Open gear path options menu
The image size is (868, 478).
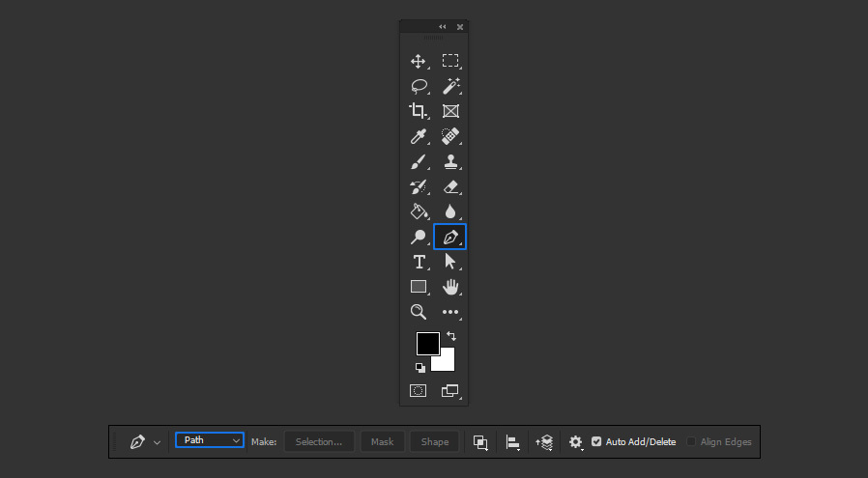coord(576,442)
